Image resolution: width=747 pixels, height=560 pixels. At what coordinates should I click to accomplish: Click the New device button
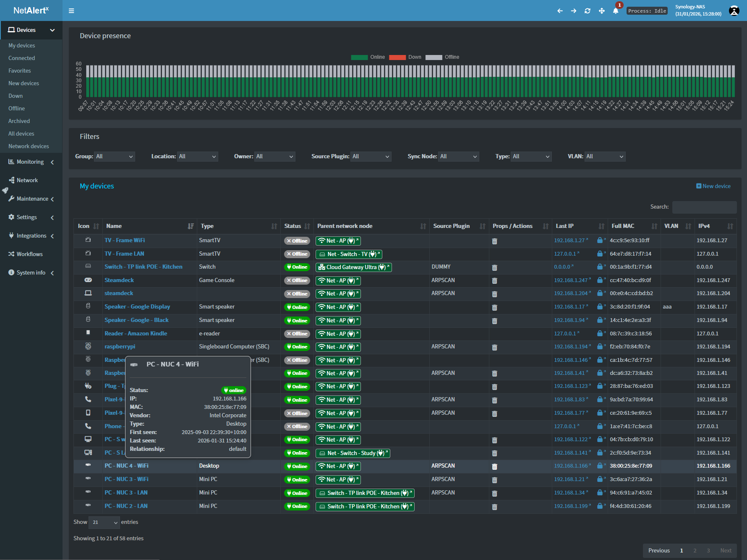713,186
